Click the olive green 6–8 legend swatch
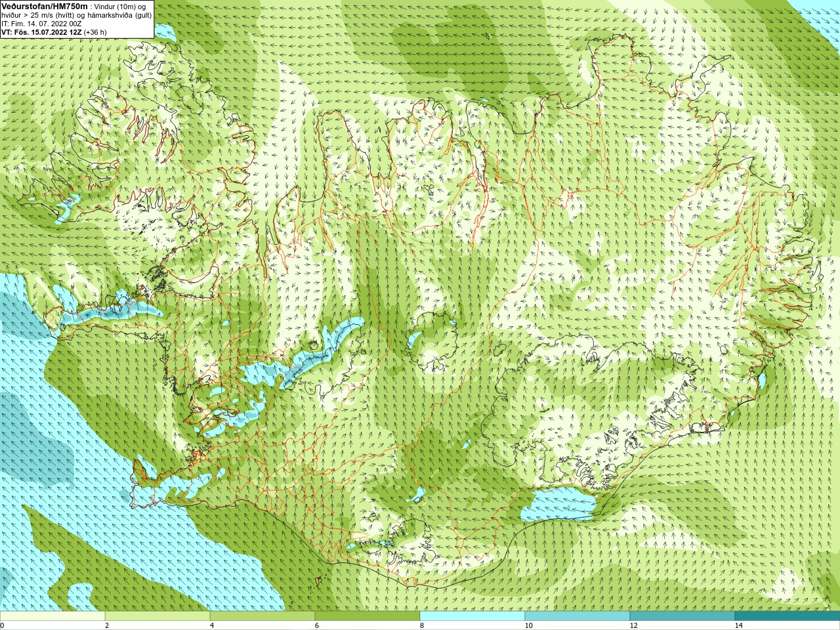 [367, 616]
